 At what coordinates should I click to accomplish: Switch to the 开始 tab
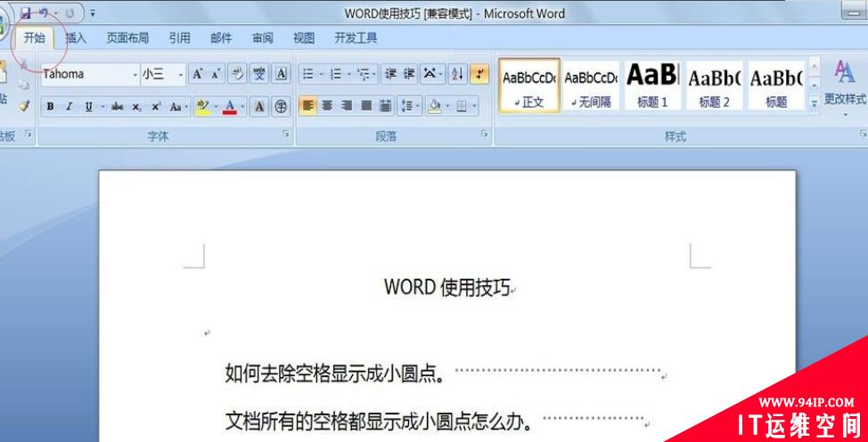pyautogui.click(x=35, y=37)
